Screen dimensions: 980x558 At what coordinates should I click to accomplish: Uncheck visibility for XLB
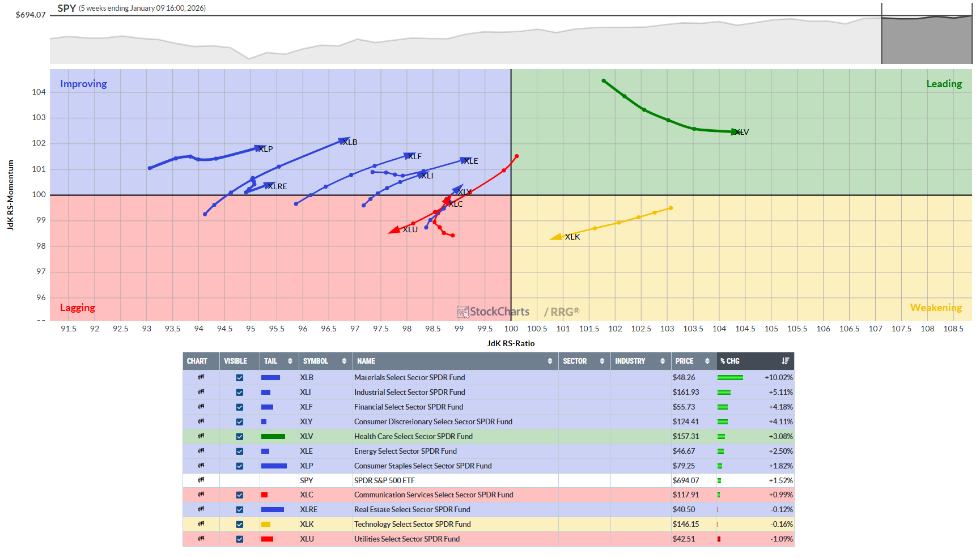coord(240,378)
